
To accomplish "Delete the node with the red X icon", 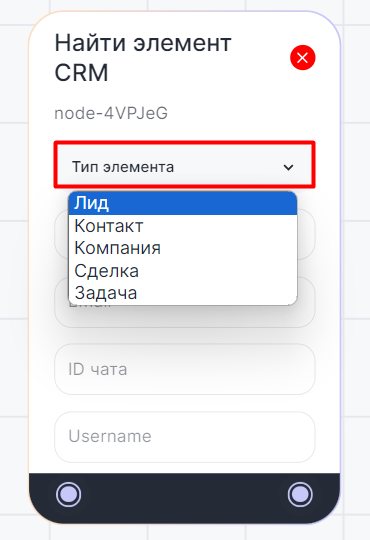I will [302, 58].
